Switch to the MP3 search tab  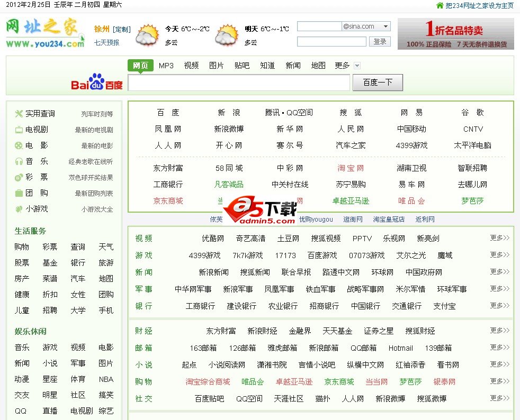coord(166,66)
